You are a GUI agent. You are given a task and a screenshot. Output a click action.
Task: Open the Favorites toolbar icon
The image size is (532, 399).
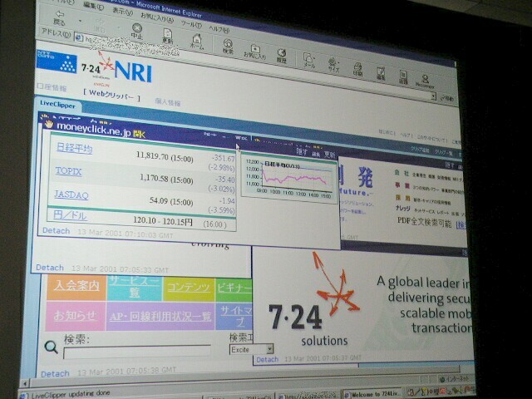[x=254, y=52]
